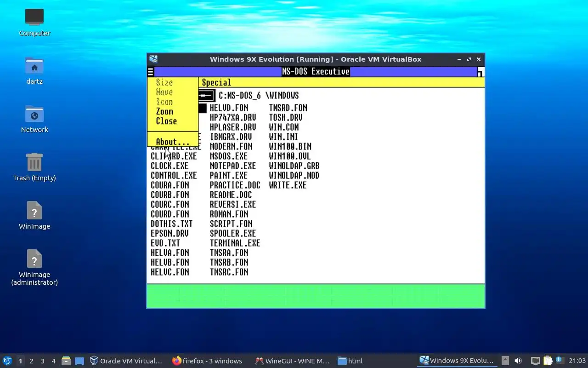This screenshot has height=368, width=588.
Task: Choose Close from the system menu
Action: (x=166, y=121)
